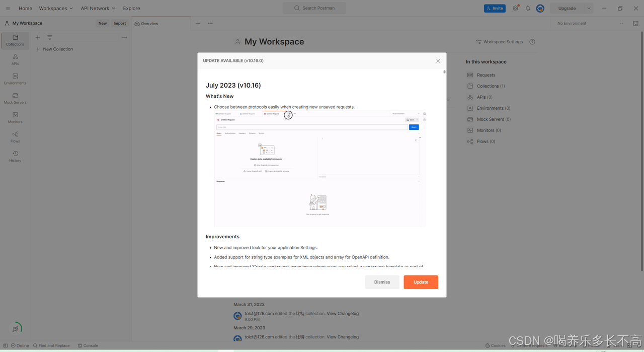Click the filter icon in collections panel

(50, 38)
